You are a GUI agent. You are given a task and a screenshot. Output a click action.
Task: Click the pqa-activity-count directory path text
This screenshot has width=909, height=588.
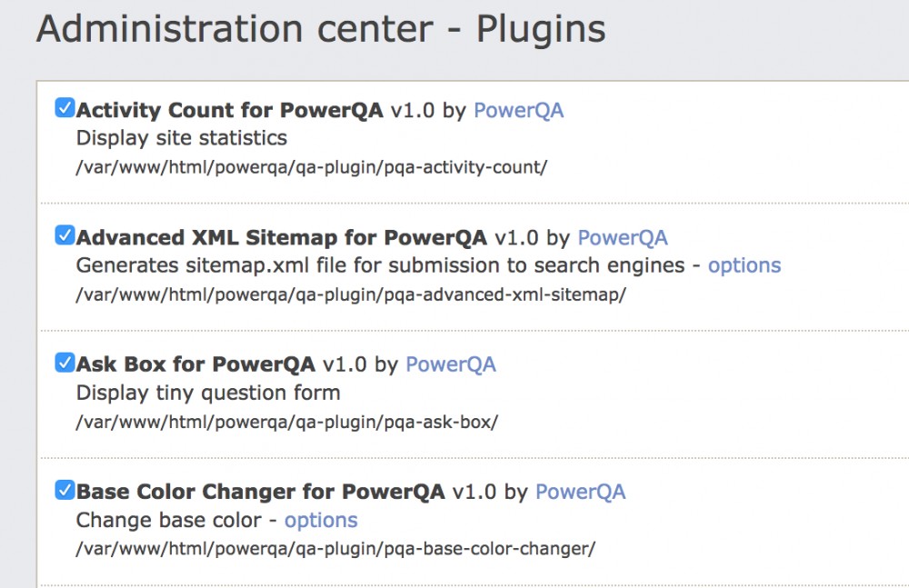(x=311, y=167)
